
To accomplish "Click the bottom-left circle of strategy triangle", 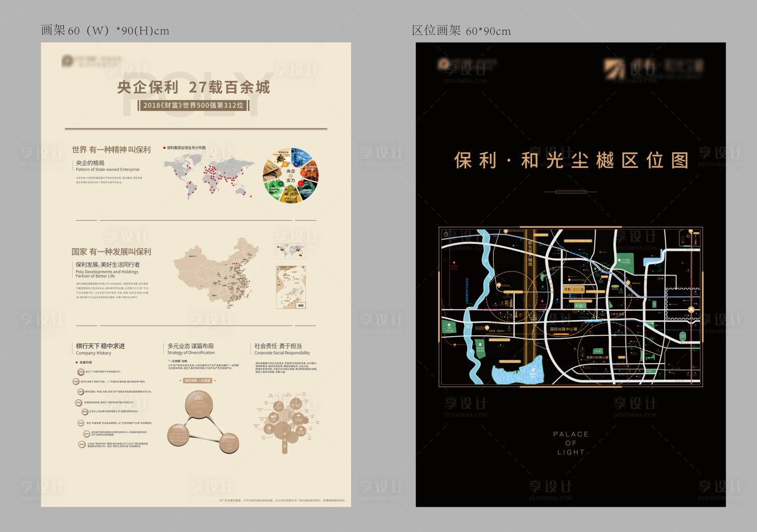I will (x=179, y=435).
